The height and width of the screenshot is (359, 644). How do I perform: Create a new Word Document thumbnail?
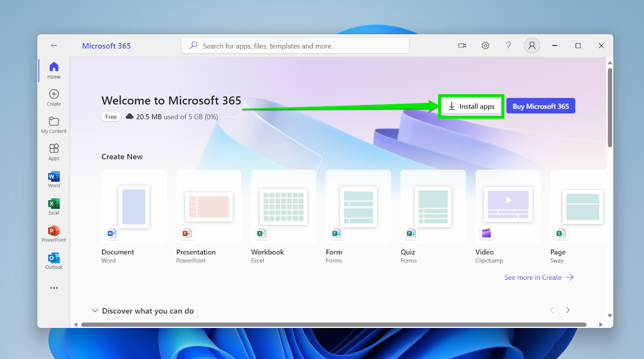tap(134, 207)
